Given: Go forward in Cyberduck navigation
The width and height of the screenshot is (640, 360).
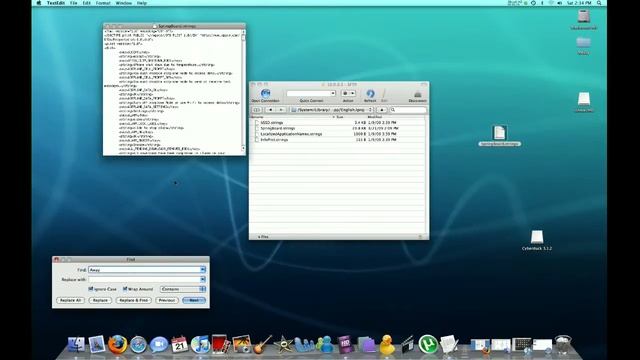Looking at the screenshot, I should (281, 110).
